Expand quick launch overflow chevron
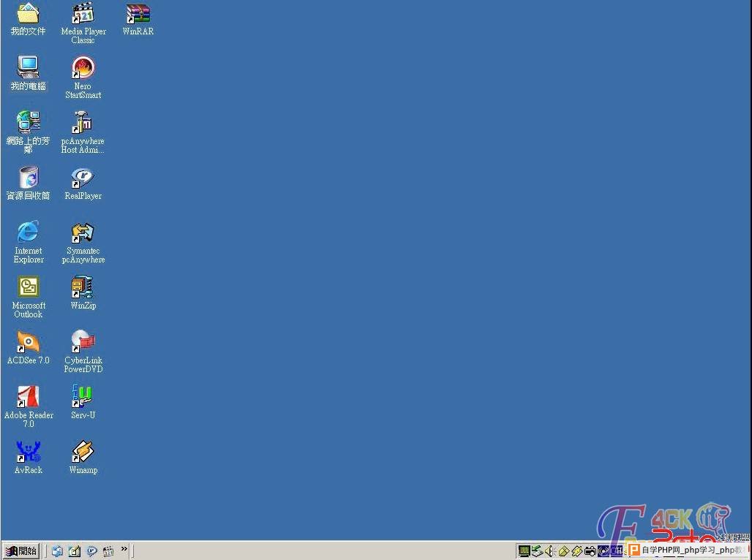This screenshot has height=560, width=752. (124, 548)
